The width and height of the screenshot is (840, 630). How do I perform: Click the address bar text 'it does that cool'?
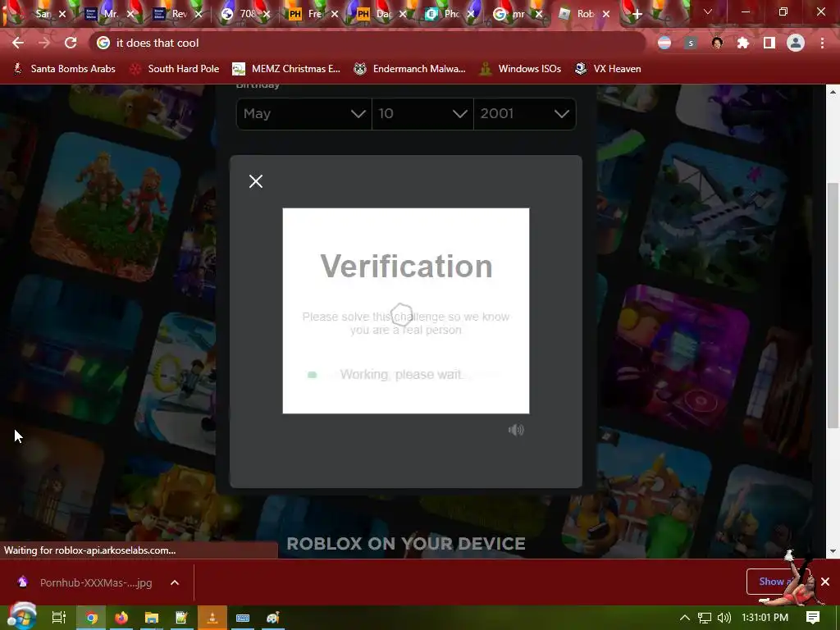pos(157,43)
